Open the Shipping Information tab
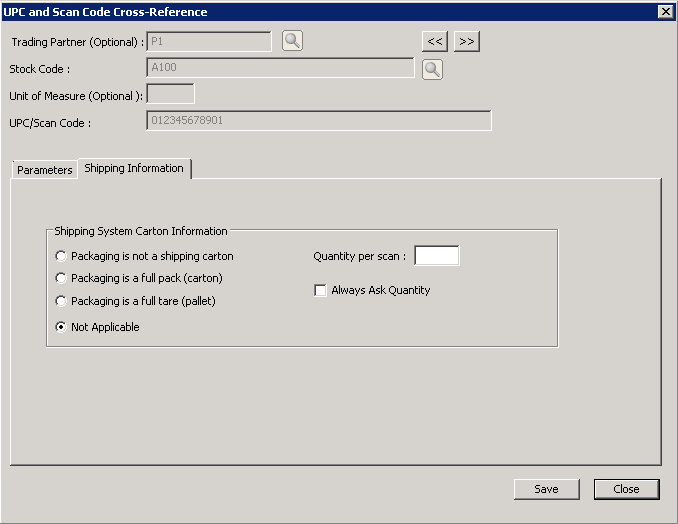The width and height of the screenshot is (678, 524). point(134,168)
